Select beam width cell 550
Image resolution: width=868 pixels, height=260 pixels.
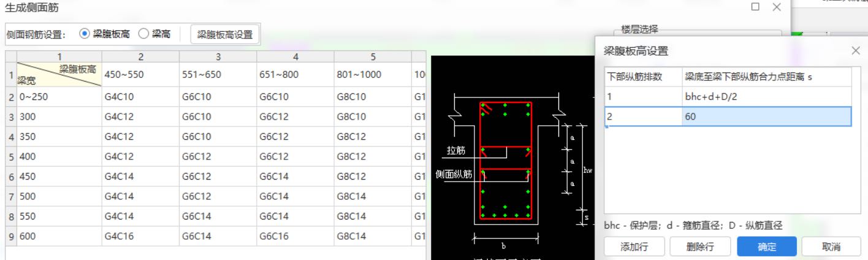pyautogui.click(x=59, y=216)
